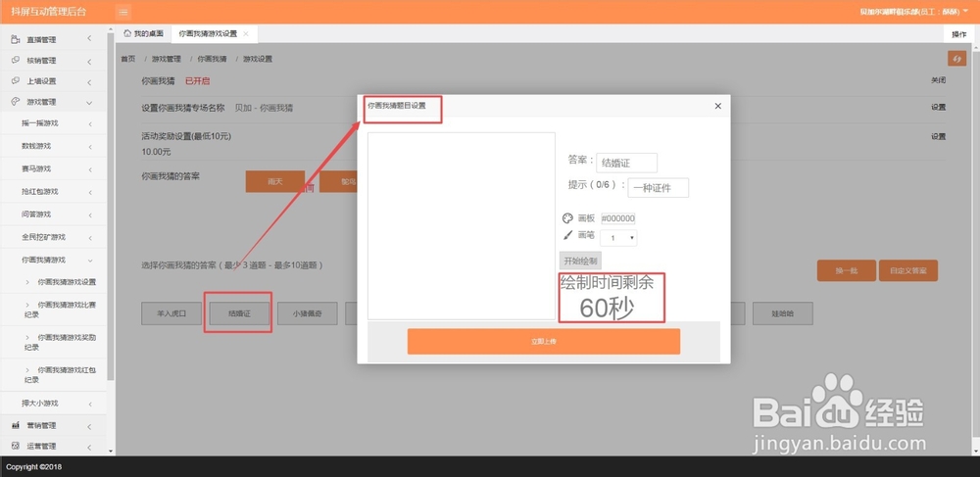Click the 营销管理 chart icon
Screen dimensions: 980x477
[x=16, y=425]
